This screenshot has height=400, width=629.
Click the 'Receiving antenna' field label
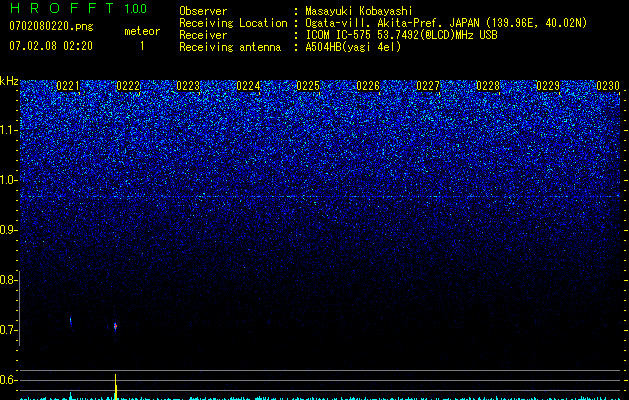click(x=230, y=47)
